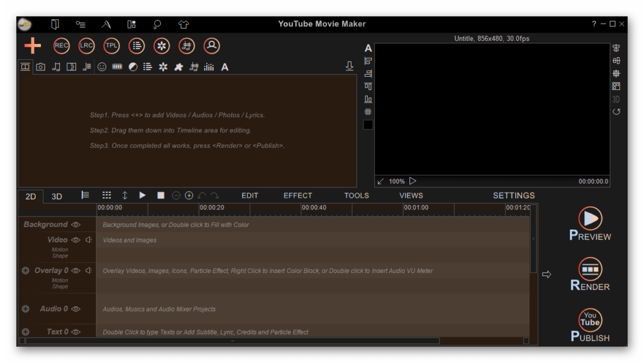This screenshot has height=363, width=644.
Task: Click the large A text tool beside preview
Action: 368,48
